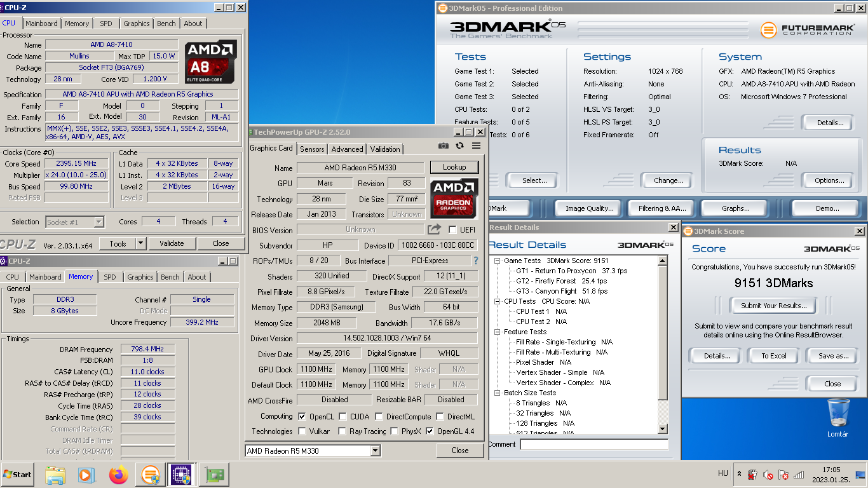This screenshot has height=488, width=868.
Task: Select the Lomtár recycle bin desktop icon
Action: (839, 417)
